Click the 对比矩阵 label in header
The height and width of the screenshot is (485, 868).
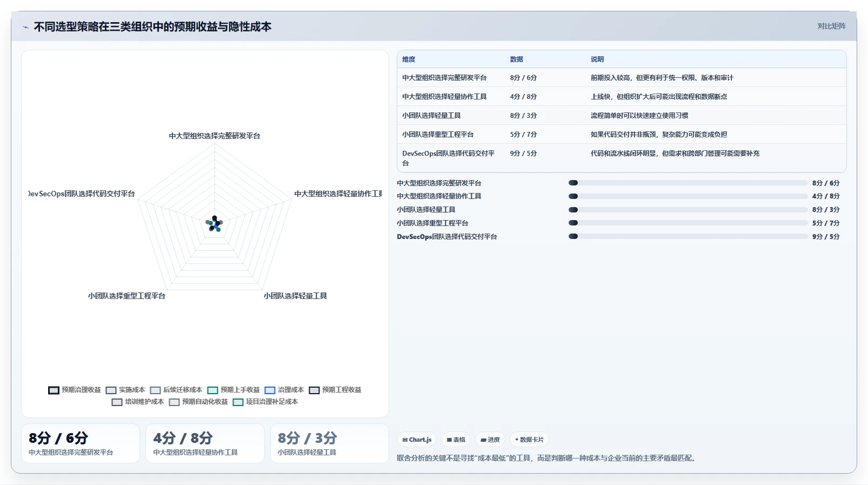831,26
